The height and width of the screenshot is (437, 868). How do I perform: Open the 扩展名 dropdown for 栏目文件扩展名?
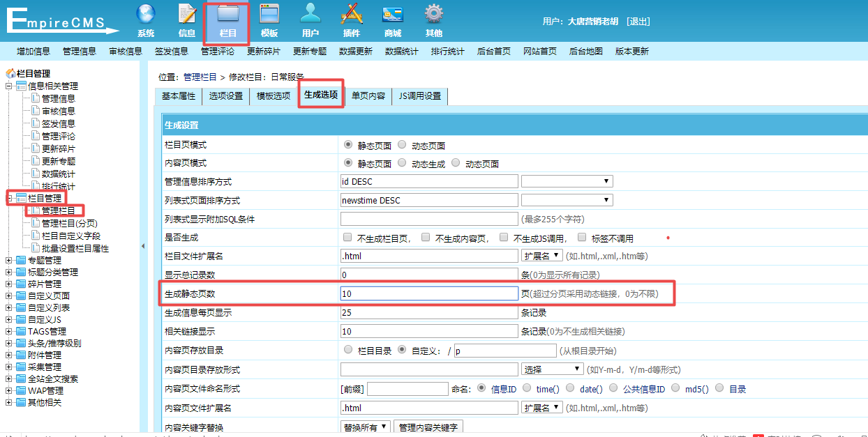coord(542,256)
